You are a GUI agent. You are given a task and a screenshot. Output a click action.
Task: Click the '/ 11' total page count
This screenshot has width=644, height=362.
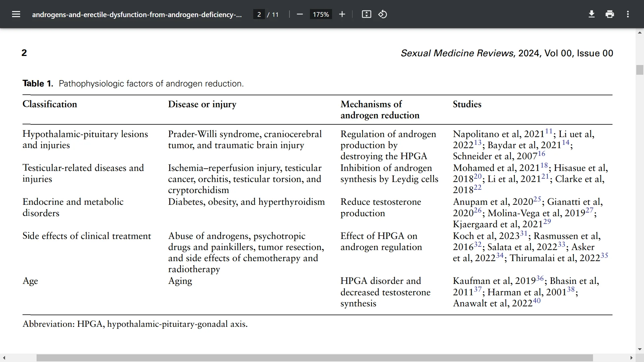[x=273, y=14]
